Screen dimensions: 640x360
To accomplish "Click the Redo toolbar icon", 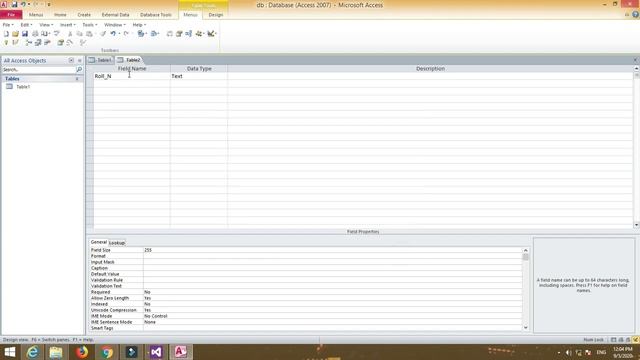I will tap(126, 34).
